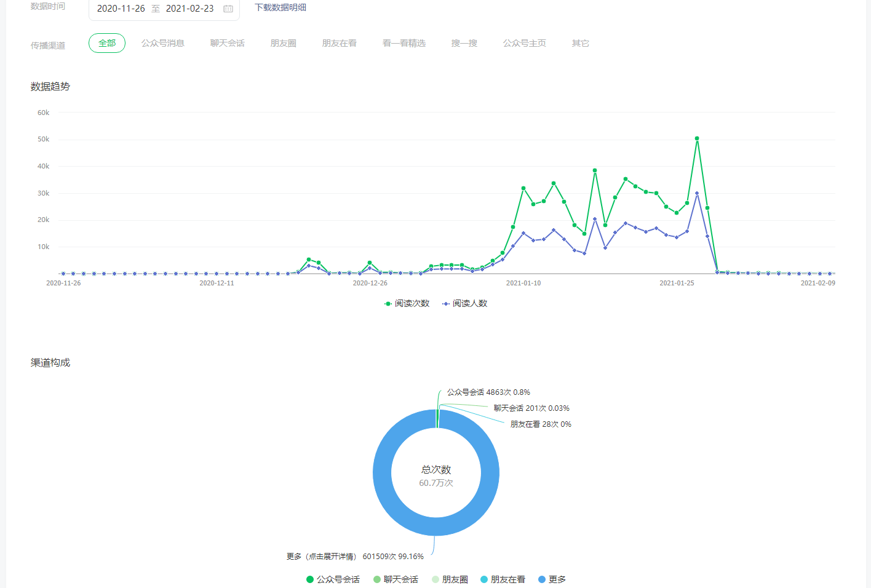Select the 看一看精选 channel filter
The height and width of the screenshot is (588, 871).
point(404,43)
